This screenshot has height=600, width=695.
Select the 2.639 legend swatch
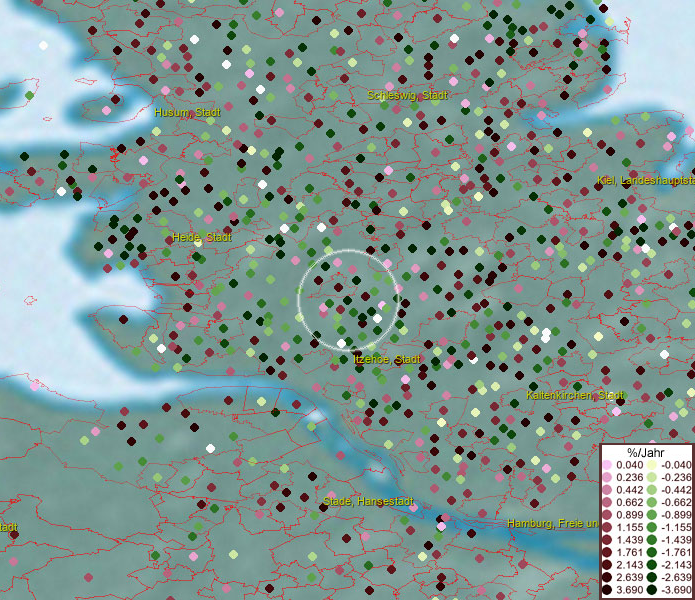pos(607,577)
